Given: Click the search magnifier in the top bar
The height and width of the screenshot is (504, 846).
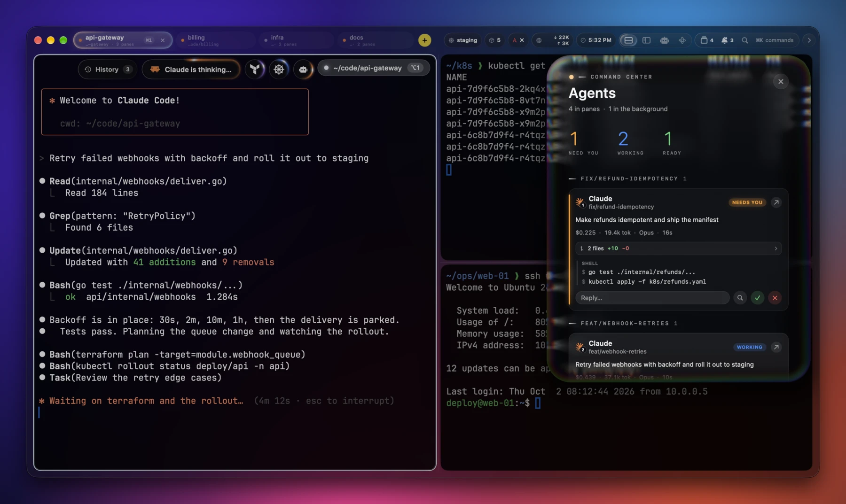Looking at the screenshot, I should [x=745, y=40].
